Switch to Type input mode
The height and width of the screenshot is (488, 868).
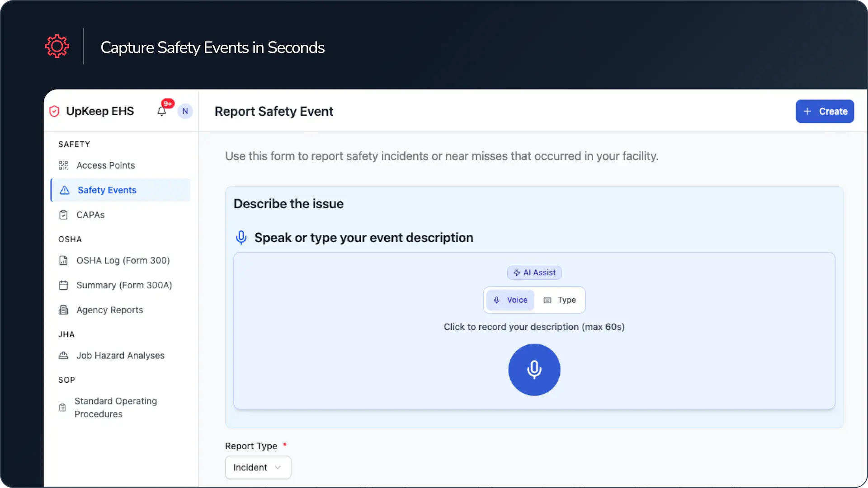point(561,300)
